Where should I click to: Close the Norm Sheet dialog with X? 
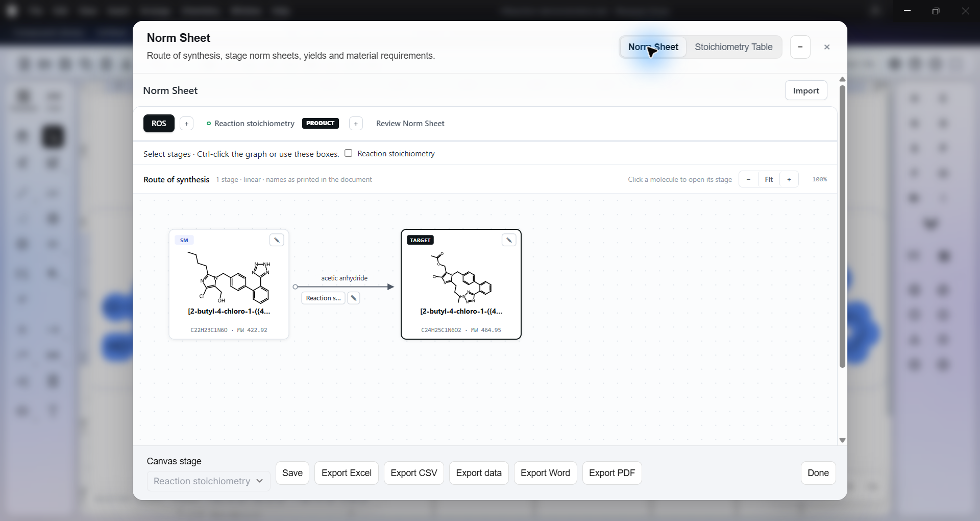tap(827, 47)
